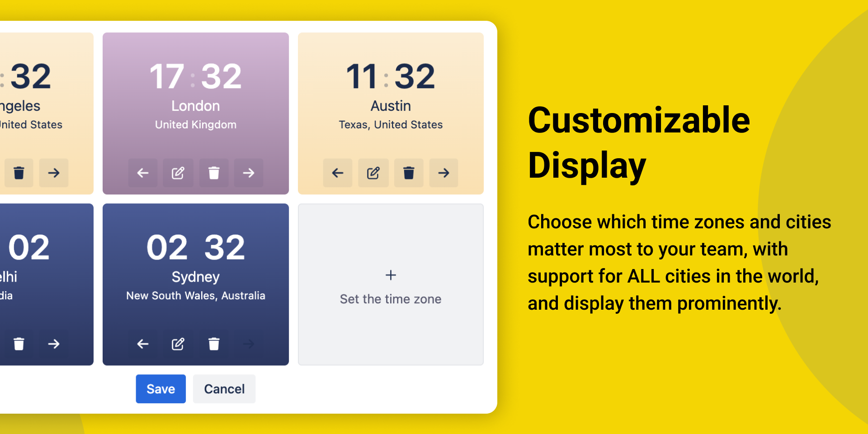Add a clock via Set the time zone
The height and width of the screenshot is (434, 868).
pos(391,284)
